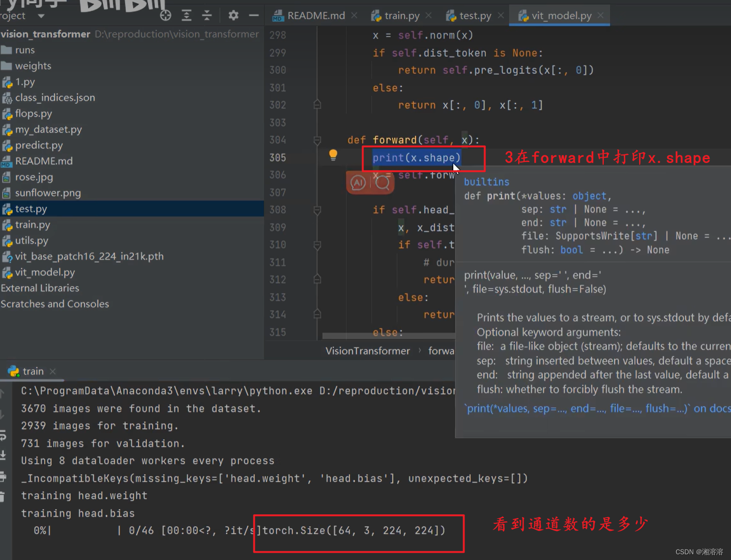The width and height of the screenshot is (731, 560).
Task: Expand External Libraries node
Action: pyautogui.click(x=40, y=288)
